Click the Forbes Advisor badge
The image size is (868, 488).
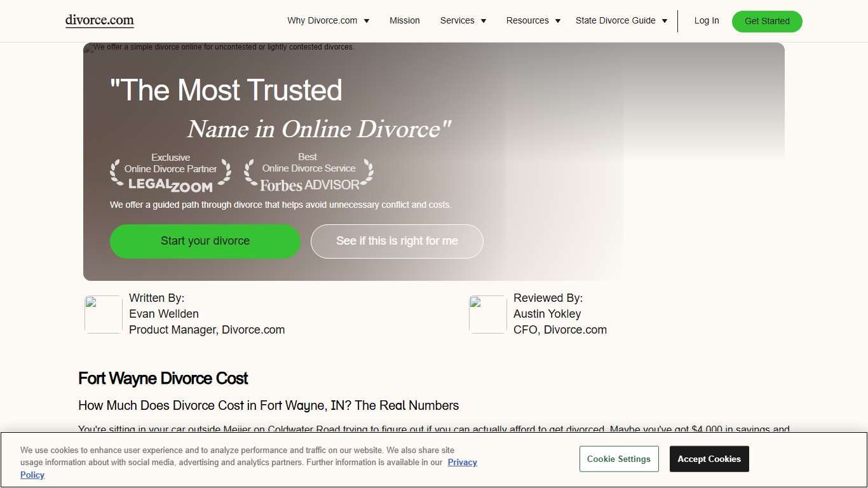[x=308, y=172]
